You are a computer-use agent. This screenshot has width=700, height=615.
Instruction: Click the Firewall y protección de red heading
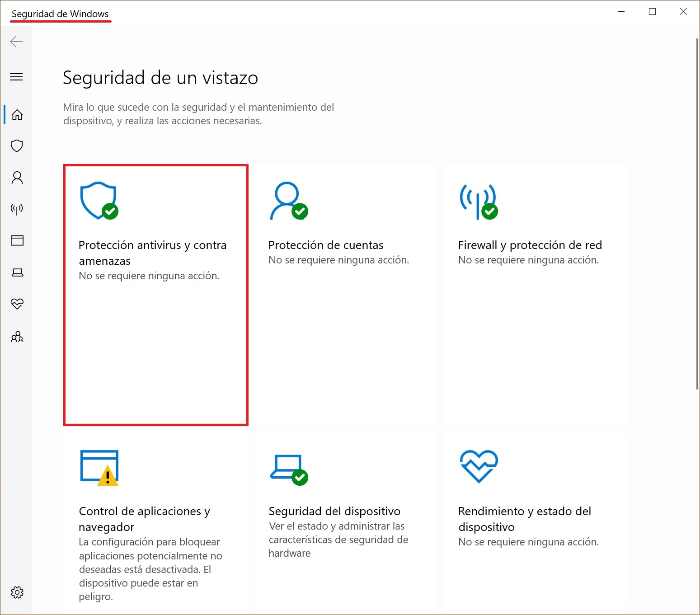(530, 245)
